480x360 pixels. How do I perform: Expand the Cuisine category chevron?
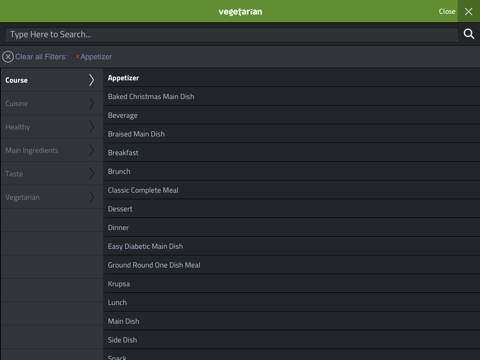(91, 103)
